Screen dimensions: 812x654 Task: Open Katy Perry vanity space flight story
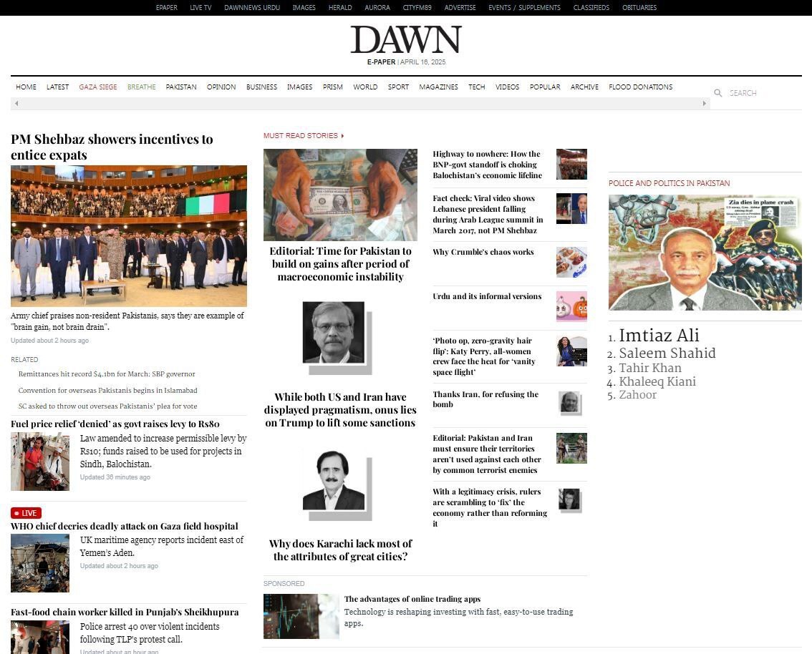(484, 356)
